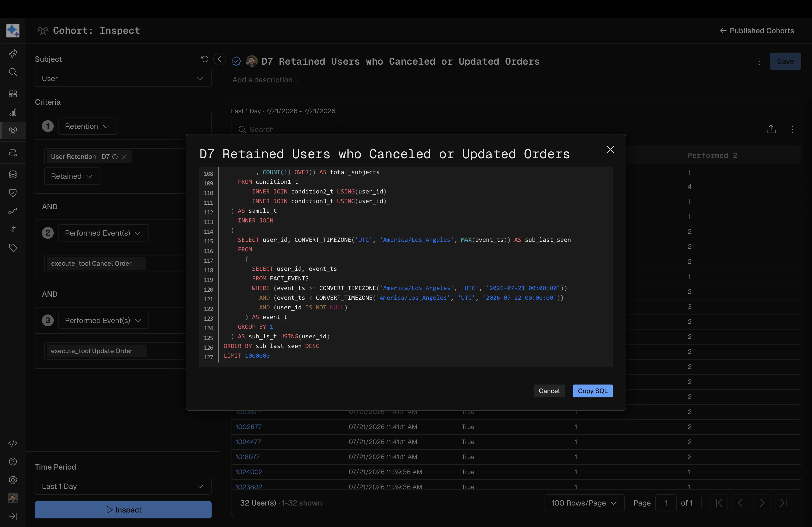
Task: Reset criteria with the undo icon
Action: (x=205, y=59)
